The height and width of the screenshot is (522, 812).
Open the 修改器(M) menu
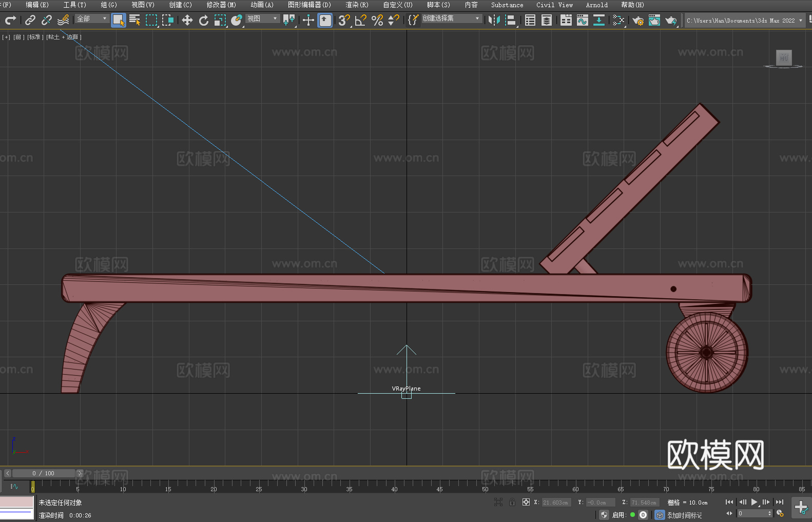tap(221, 5)
